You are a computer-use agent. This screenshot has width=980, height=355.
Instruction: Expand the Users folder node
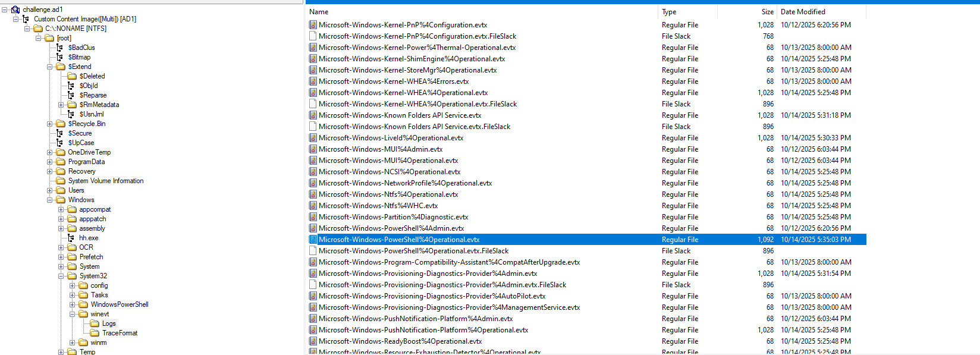point(50,190)
